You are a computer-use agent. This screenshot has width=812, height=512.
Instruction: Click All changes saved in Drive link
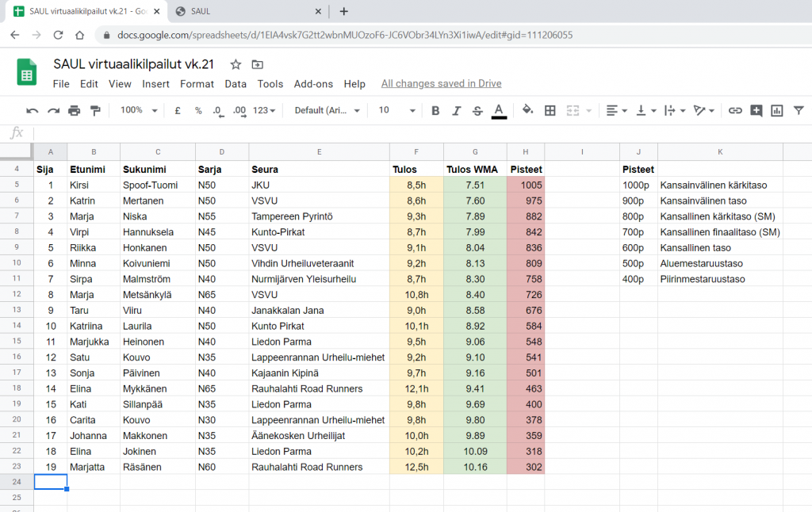coord(441,83)
